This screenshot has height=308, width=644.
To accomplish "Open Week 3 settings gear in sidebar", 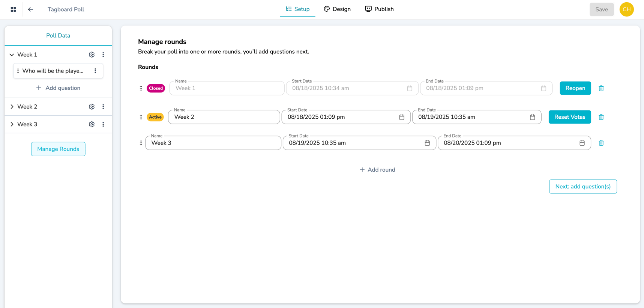I will pos(92,124).
